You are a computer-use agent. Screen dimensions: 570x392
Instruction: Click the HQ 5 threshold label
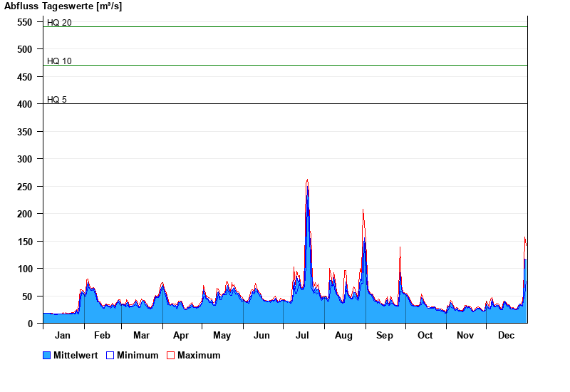coord(57,100)
